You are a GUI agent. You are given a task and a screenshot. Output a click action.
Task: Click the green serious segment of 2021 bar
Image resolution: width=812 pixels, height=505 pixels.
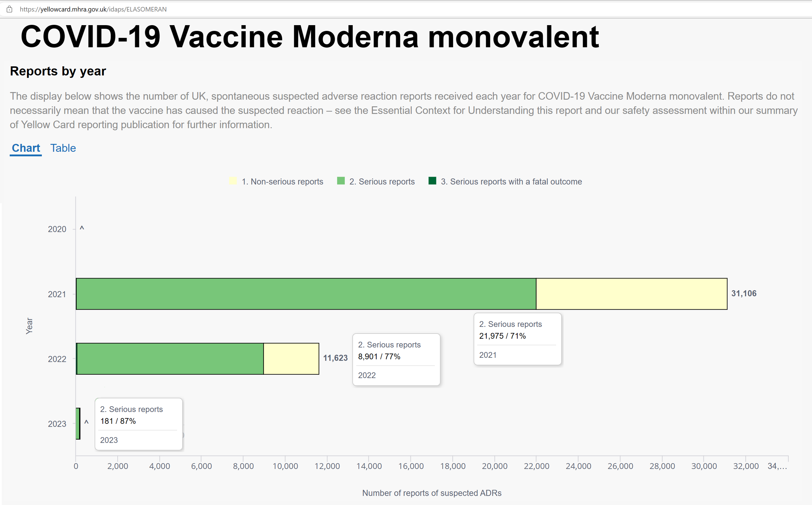click(x=306, y=294)
